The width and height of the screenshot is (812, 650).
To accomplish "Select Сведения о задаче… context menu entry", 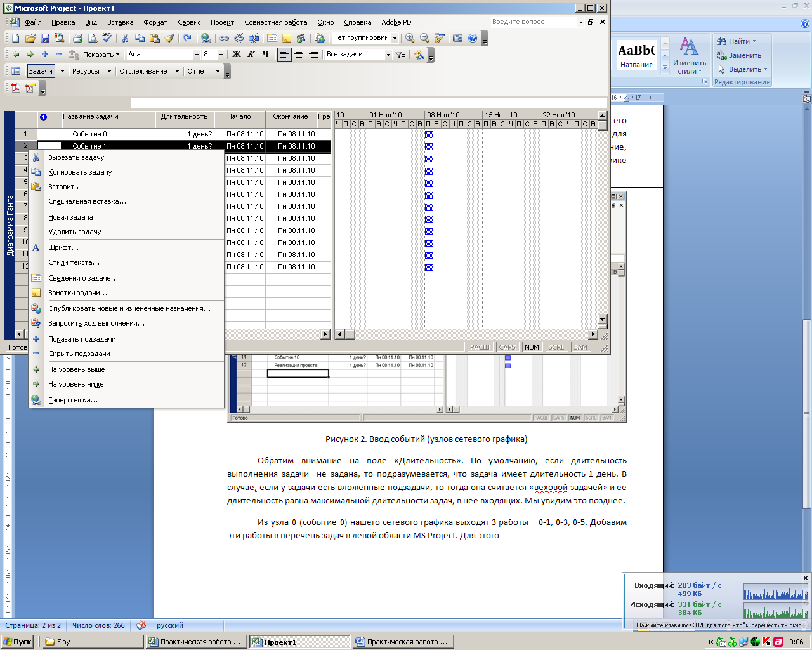I will click(x=126, y=278).
